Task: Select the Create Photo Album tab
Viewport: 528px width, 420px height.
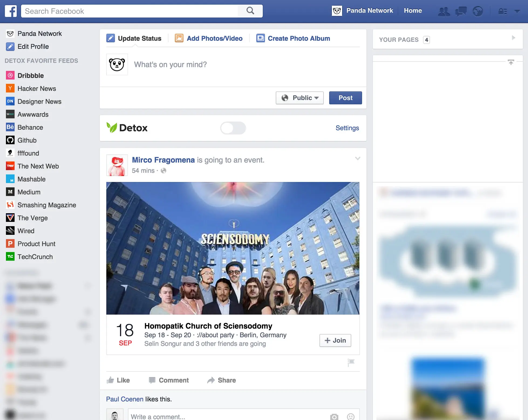Action: 293,38
